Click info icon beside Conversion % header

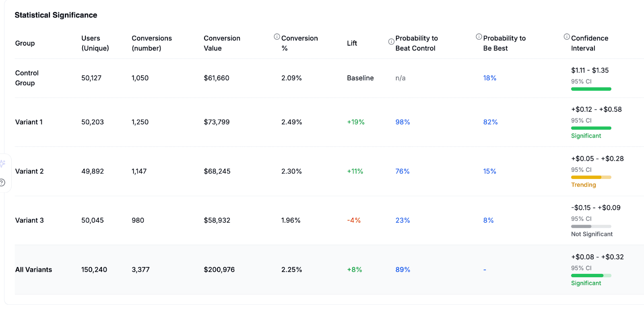click(277, 37)
